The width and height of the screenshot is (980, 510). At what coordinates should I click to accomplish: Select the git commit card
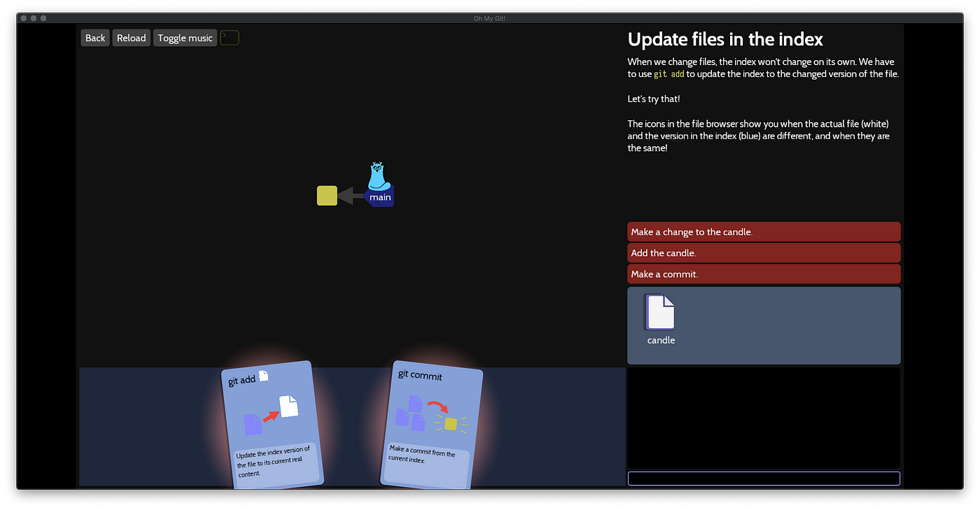(432, 424)
